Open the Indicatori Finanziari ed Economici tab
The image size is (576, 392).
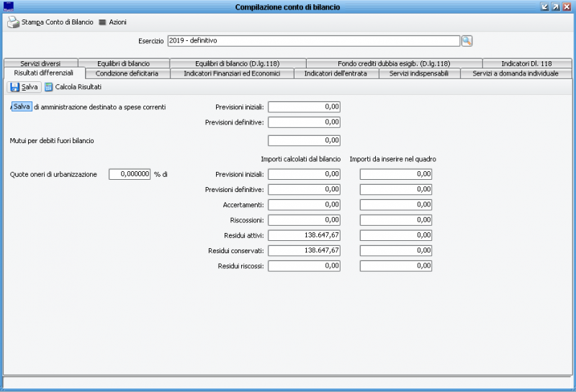pos(232,73)
